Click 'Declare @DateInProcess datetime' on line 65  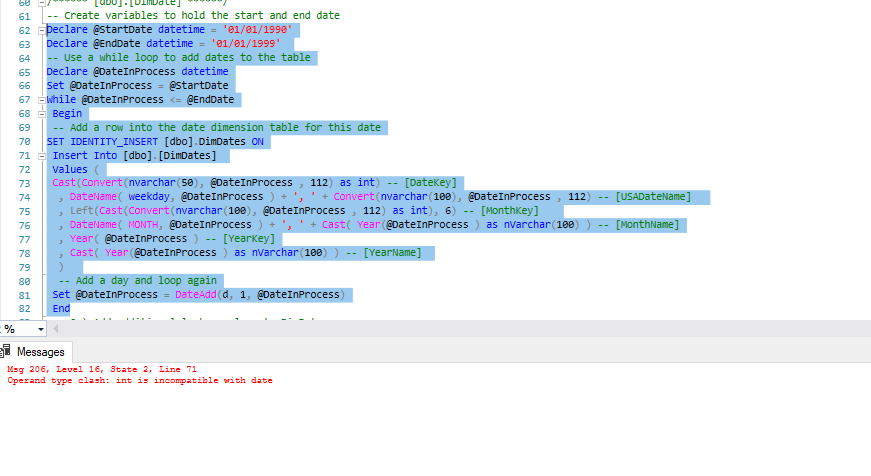(137, 72)
